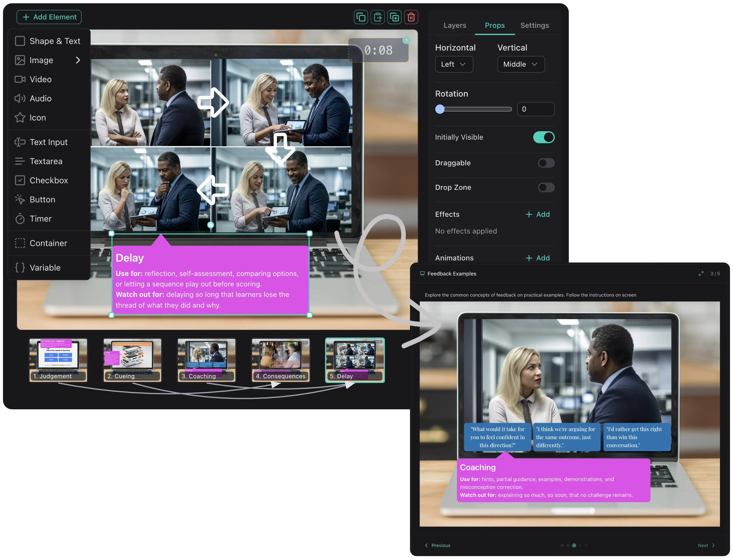Screen dimensions: 733x560
Task: Expand the Image submenu in Add Element menu
Action: pyautogui.click(x=79, y=60)
